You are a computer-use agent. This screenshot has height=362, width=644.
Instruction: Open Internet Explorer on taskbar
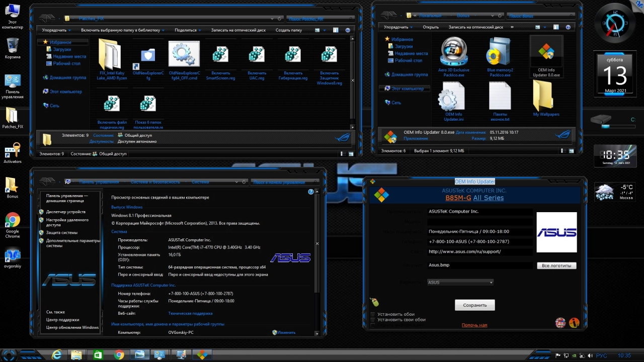click(x=56, y=355)
